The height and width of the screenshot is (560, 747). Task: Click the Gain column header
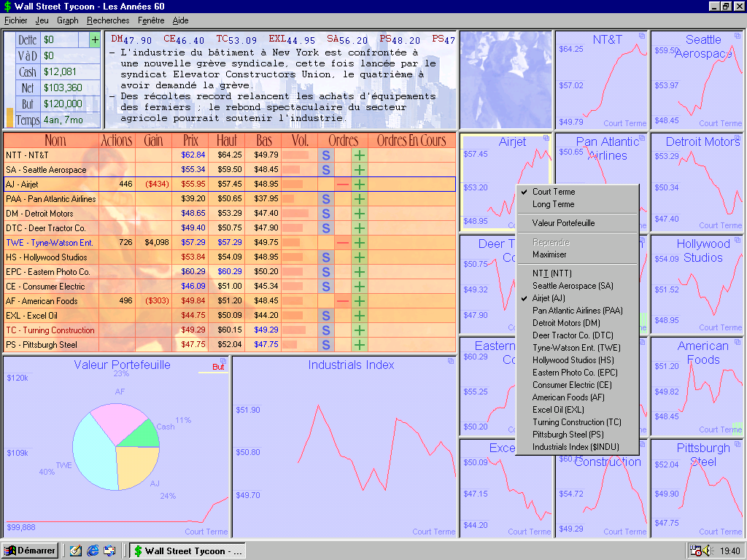pyautogui.click(x=153, y=141)
